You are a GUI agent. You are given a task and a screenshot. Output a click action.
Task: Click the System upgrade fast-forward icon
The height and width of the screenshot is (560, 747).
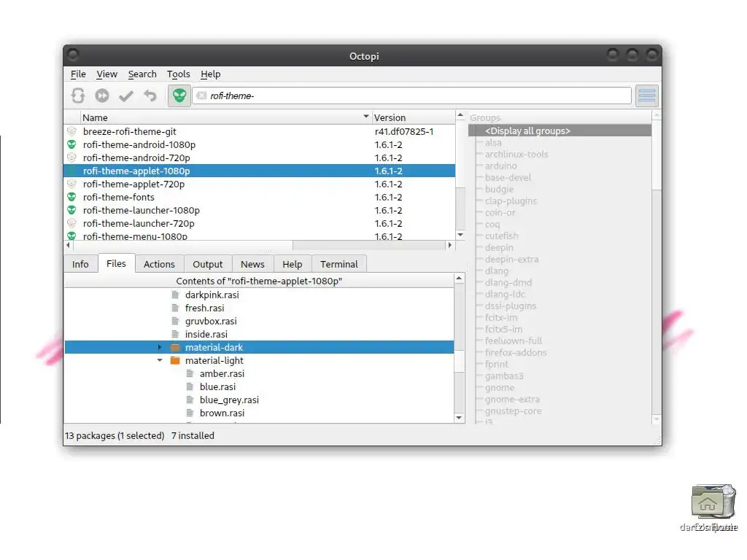click(x=102, y=96)
